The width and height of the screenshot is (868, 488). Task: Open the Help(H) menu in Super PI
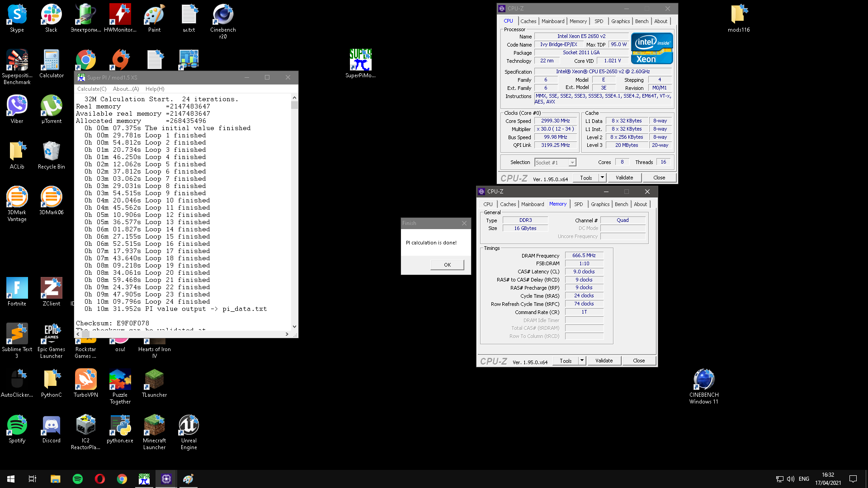(x=155, y=89)
